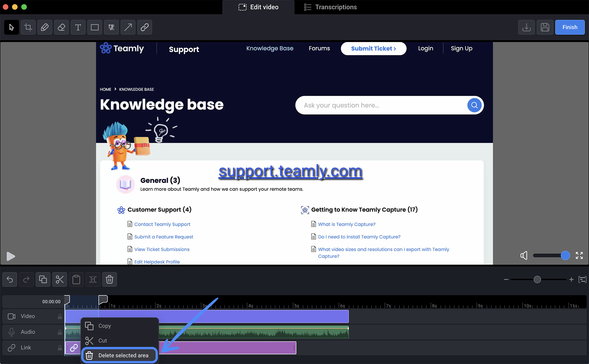The height and width of the screenshot is (364, 589).
Task: Click the 00:00:00 timecode display
Action: [x=51, y=302]
